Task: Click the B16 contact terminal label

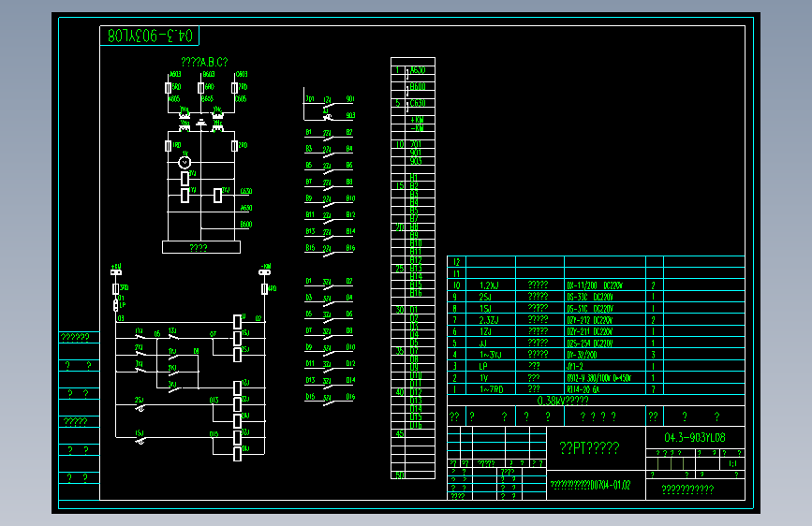Action: pyautogui.click(x=350, y=248)
